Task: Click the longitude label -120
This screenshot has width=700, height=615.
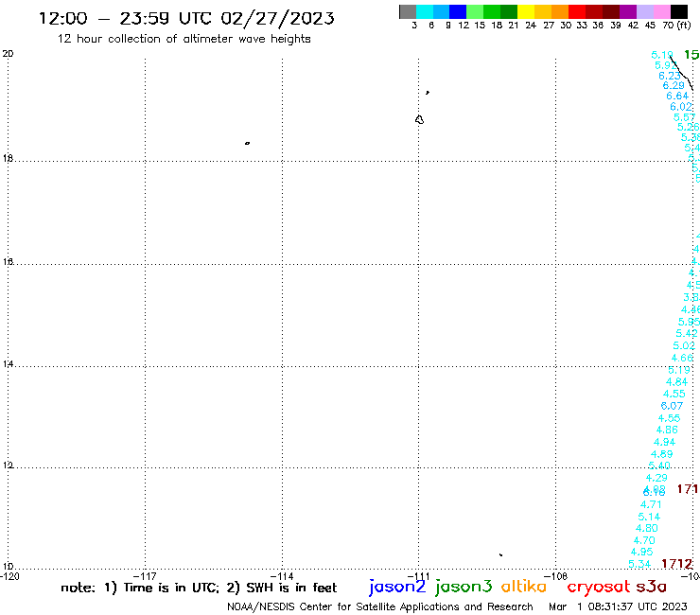Action: (9, 576)
